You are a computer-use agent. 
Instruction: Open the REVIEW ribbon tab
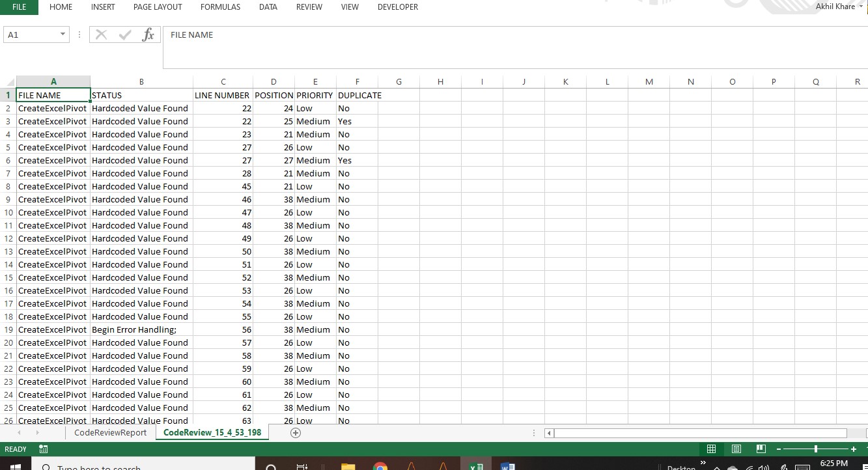(x=309, y=7)
